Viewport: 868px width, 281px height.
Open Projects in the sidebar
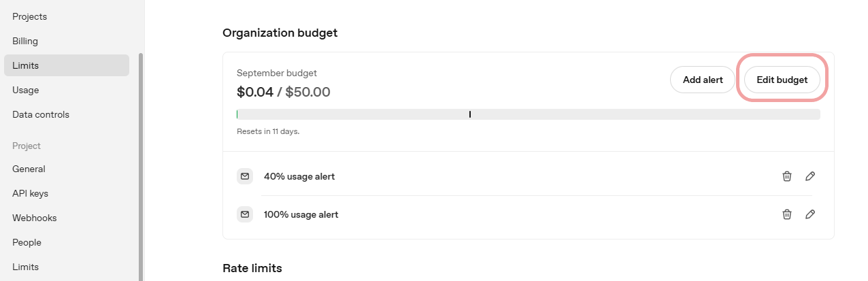coord(30,16)
